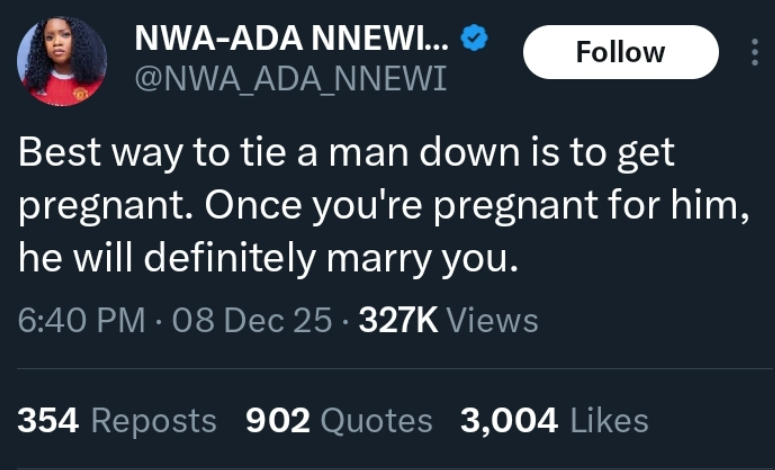Click the 6:40 PM timestamp
775x470 pixels.
82,320
